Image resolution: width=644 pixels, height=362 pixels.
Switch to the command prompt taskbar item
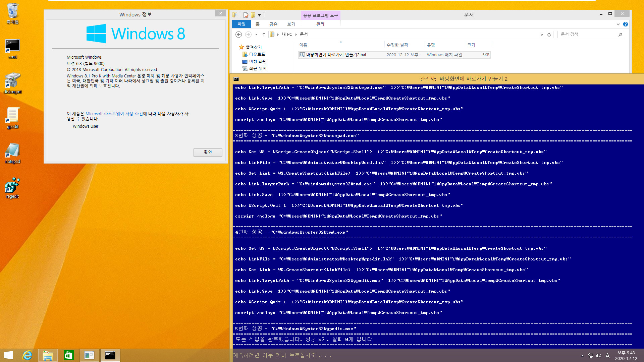coord(110,355)
